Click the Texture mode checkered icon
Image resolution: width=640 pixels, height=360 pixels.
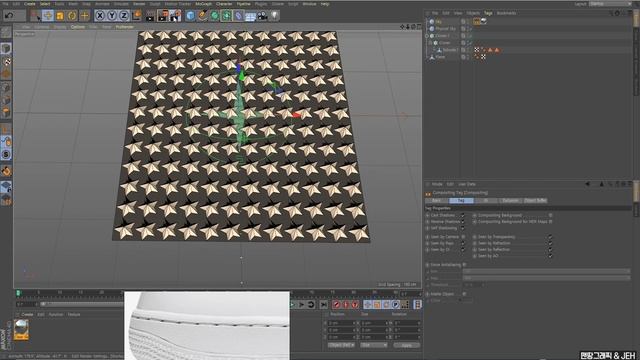click(x=6, y=62)
